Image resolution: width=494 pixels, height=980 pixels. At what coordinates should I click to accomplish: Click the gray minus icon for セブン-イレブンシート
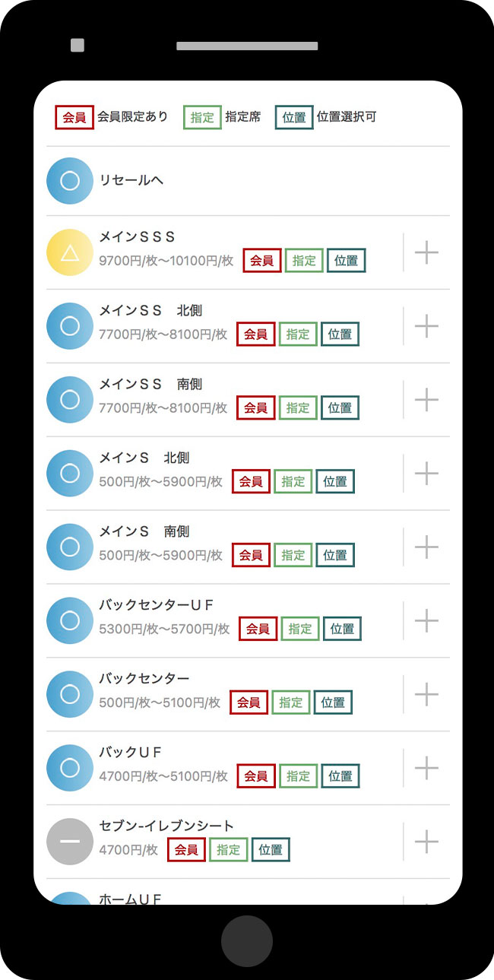[x=69, y=842]
